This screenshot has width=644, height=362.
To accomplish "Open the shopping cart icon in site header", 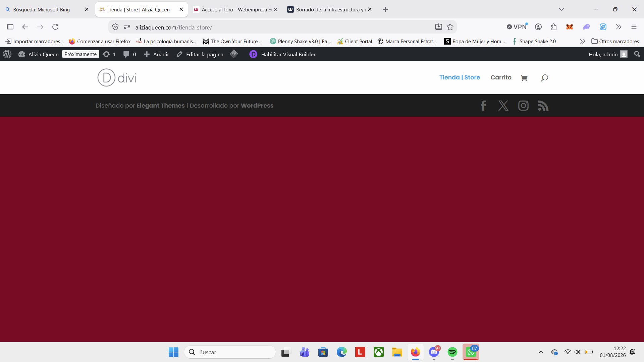I will (524, 78).
